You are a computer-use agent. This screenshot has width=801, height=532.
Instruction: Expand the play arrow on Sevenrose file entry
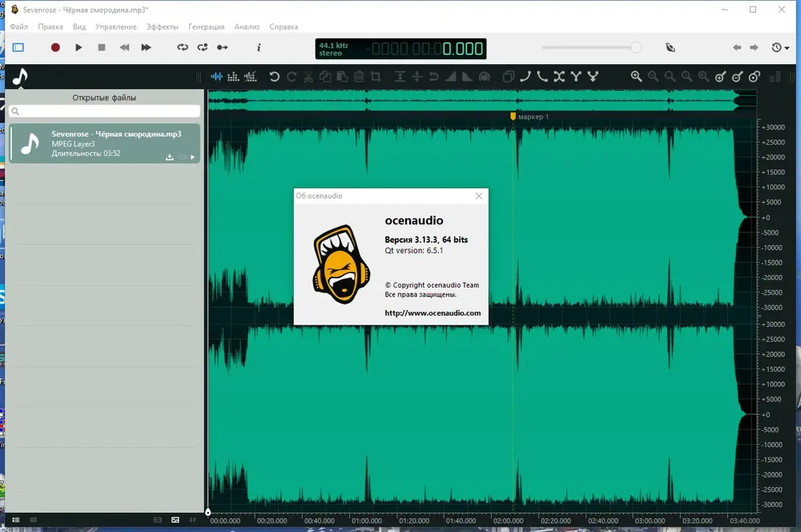192,157
